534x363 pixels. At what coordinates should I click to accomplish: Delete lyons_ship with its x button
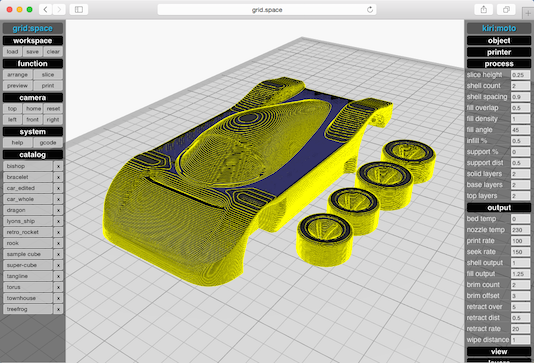pyautogui.click(x=58, y=221)
